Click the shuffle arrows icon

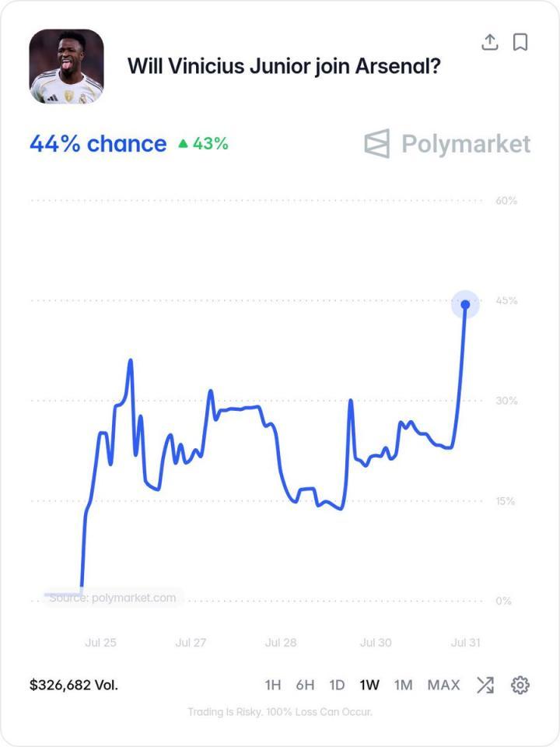(485, 685)
